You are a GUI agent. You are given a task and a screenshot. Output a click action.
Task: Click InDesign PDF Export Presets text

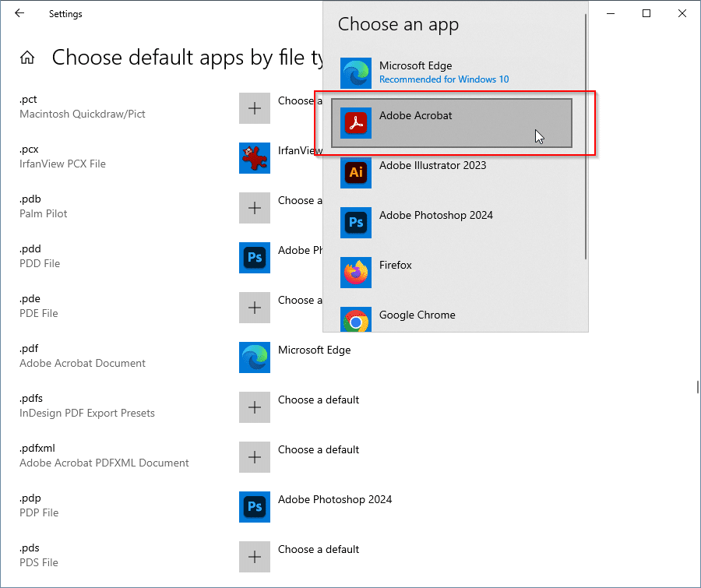[87, 414]
